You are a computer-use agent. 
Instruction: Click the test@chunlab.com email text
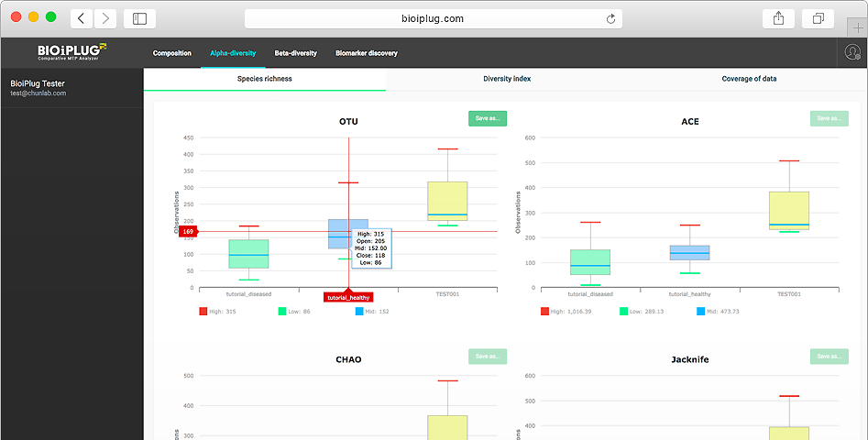point(38,93)
